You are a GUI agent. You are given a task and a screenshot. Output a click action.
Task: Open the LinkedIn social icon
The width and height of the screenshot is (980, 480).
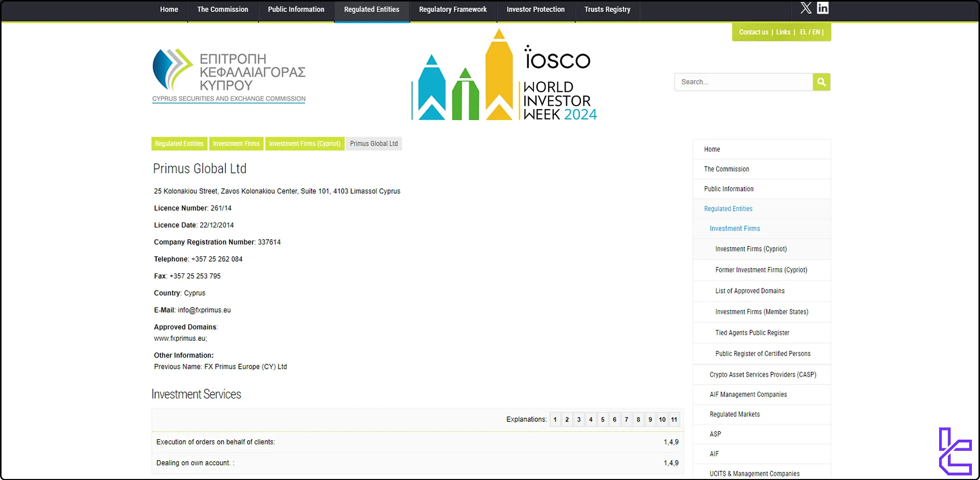(x=823, y=8)
